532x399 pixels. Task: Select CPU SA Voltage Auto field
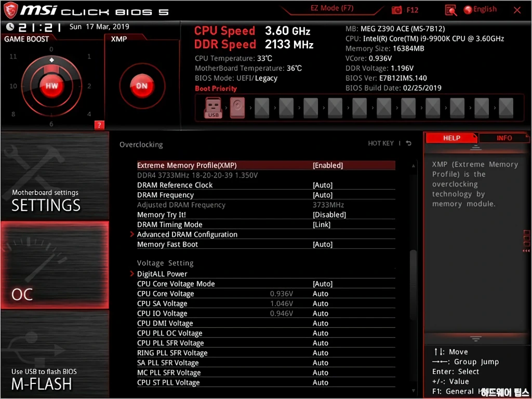click(x=320, y=303)
